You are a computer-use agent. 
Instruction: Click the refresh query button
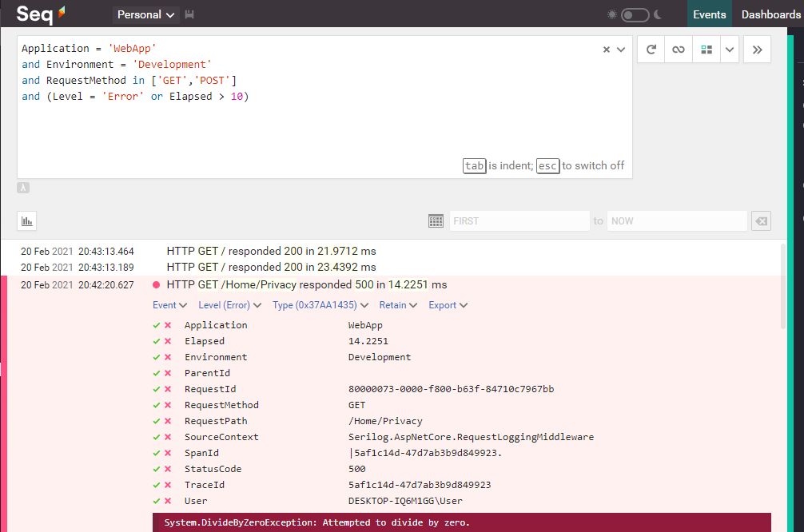tap(651, 50)
